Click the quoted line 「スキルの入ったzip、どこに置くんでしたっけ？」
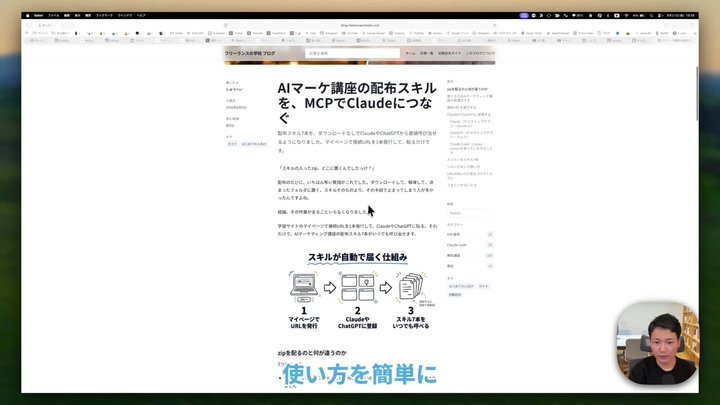 pos(326,169)
